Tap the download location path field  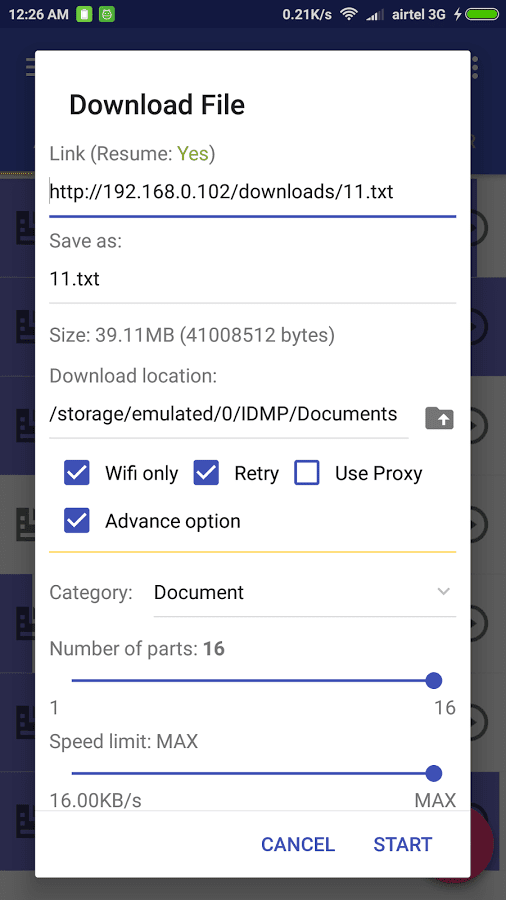click(229, 414)
